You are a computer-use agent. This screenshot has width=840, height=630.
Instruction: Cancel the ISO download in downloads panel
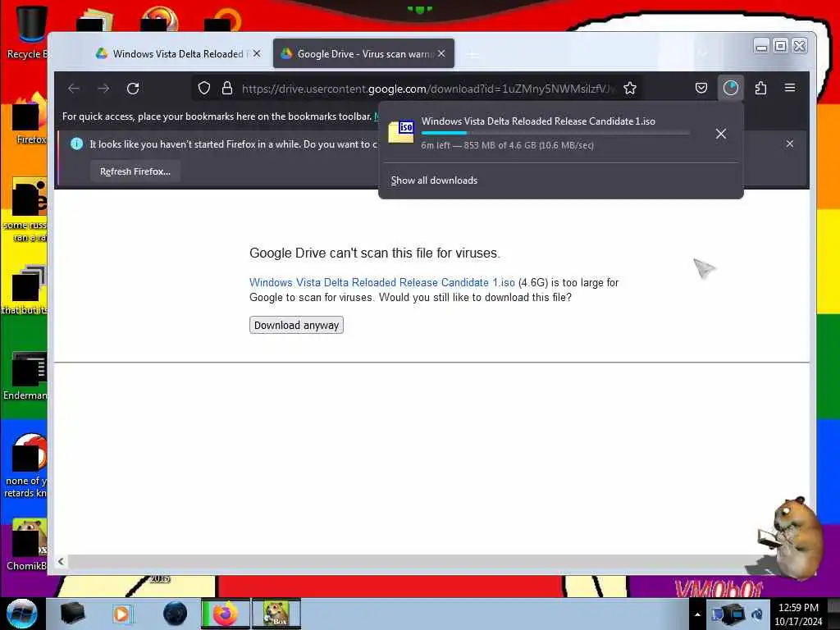pos(721,134)
